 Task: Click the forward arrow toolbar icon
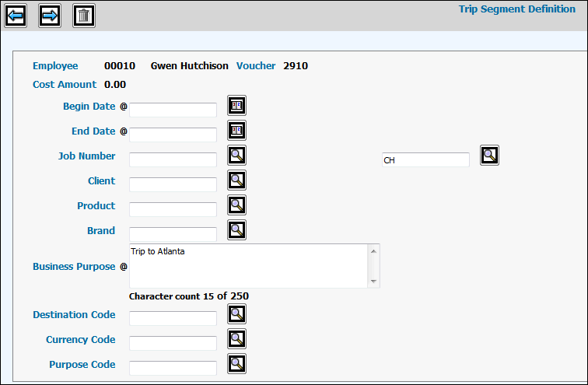click(x=50, y=16)
